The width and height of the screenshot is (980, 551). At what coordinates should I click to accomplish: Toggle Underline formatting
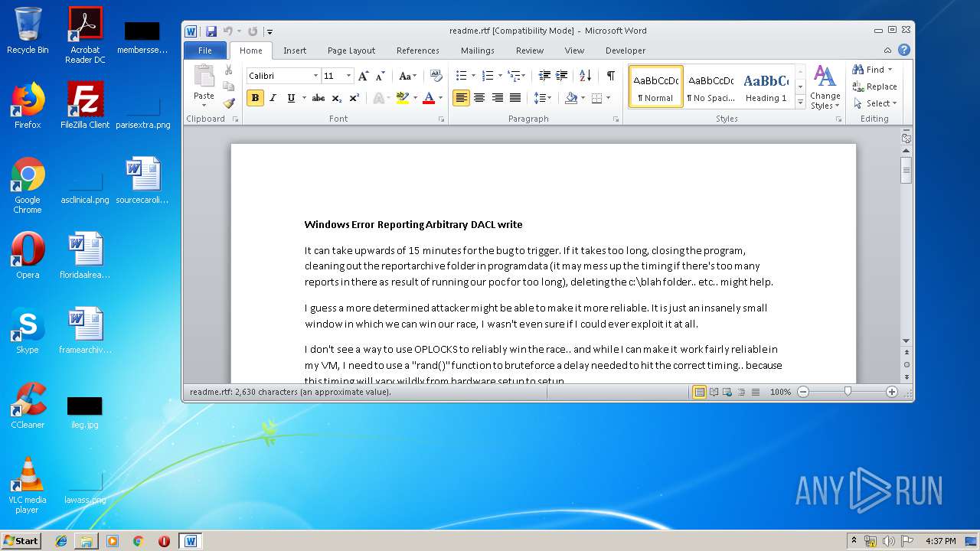[x=291, y=98]
